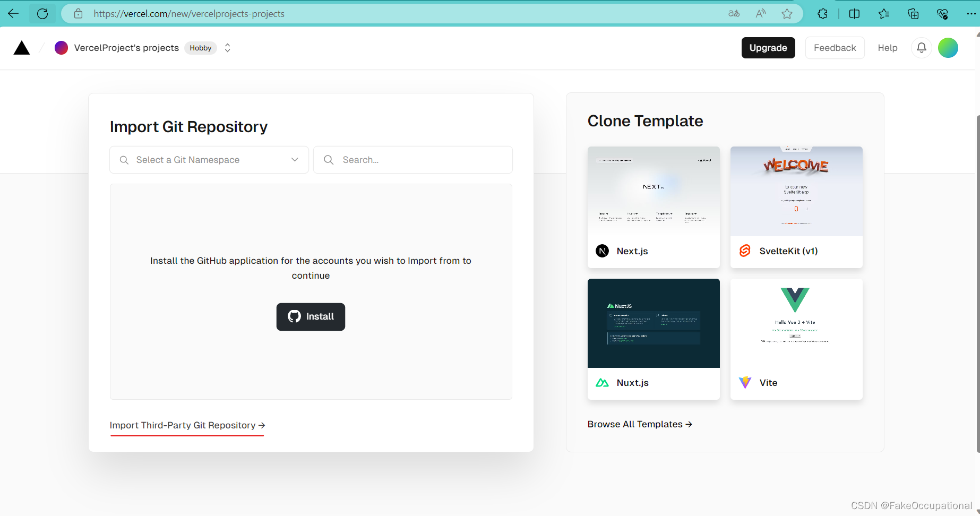
Task: Click the SvelteKit (v1) template name
Action: [x=788, y=251]
